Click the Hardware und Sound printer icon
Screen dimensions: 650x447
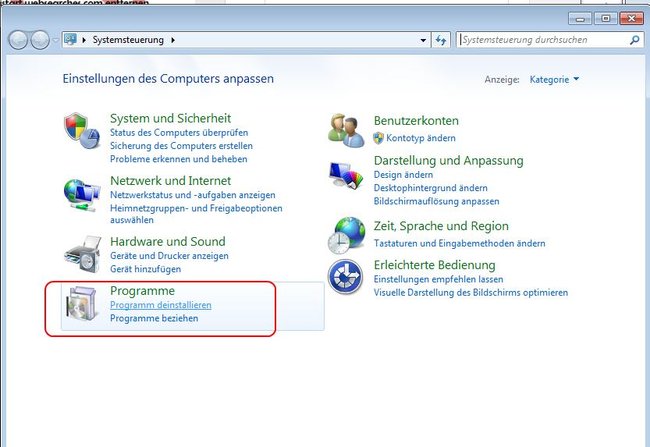click(x=83, y=254)
